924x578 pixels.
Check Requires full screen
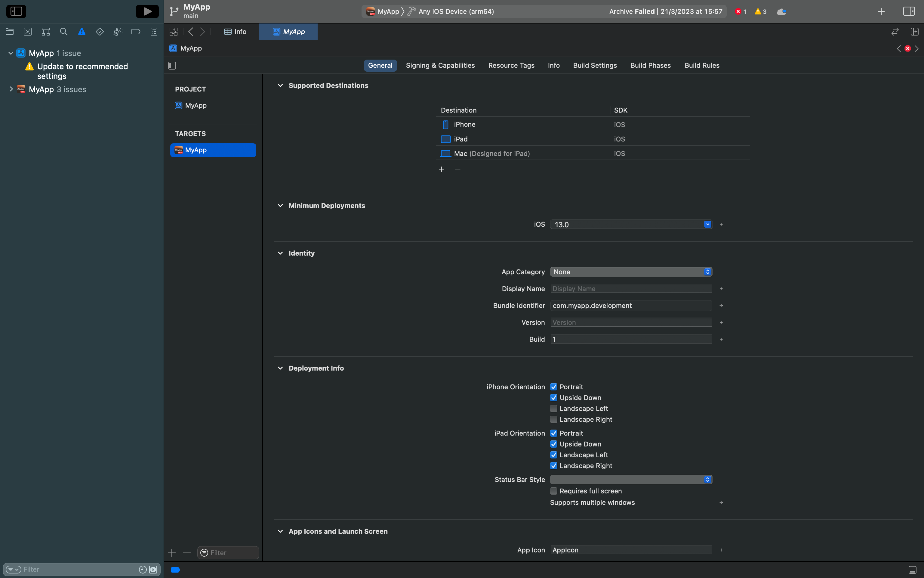point(554,491)
